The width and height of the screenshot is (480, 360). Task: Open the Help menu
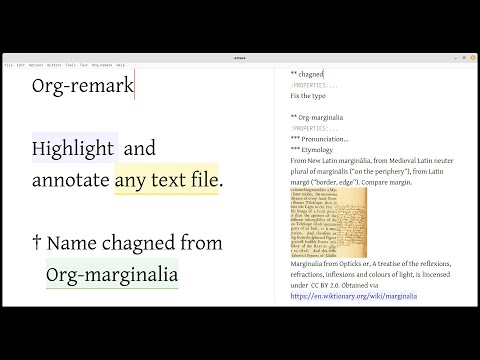click(x=120, y=65)
